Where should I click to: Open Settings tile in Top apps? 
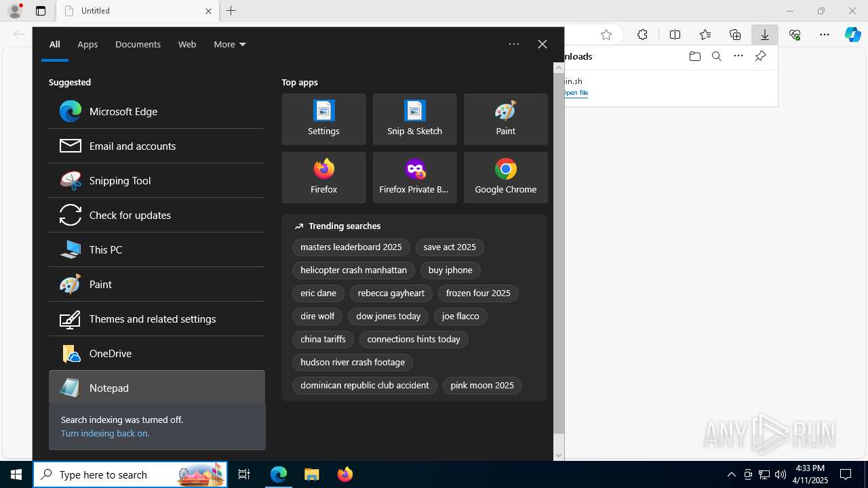point(323,119)
